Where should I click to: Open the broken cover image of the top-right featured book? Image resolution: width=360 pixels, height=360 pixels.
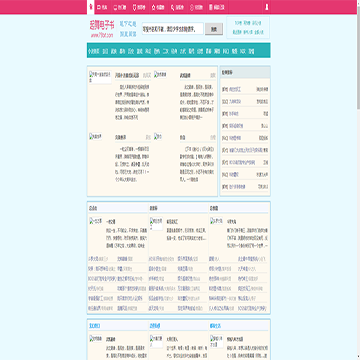(x=160, y=75)
